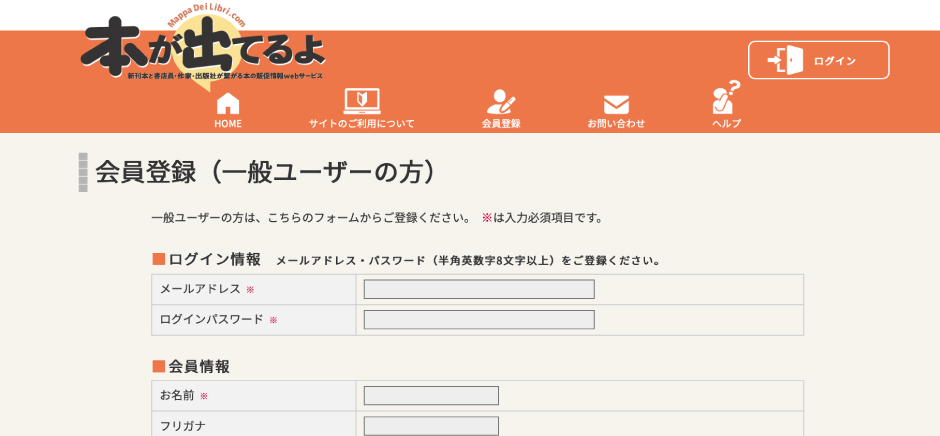Open the サイトのご利用について menu label
This screenshot has height=436, width=940.
(361, 124)
